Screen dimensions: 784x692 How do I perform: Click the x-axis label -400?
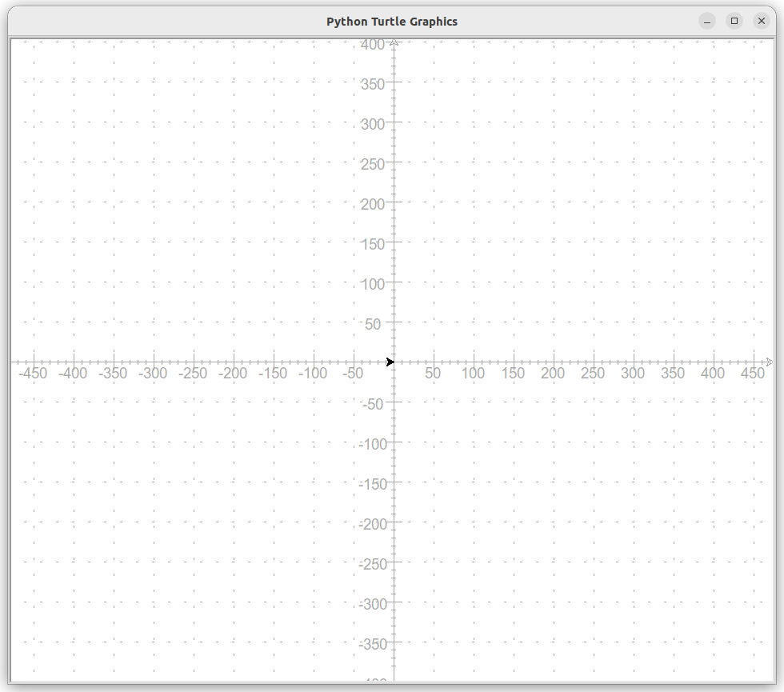coord(73,373)
